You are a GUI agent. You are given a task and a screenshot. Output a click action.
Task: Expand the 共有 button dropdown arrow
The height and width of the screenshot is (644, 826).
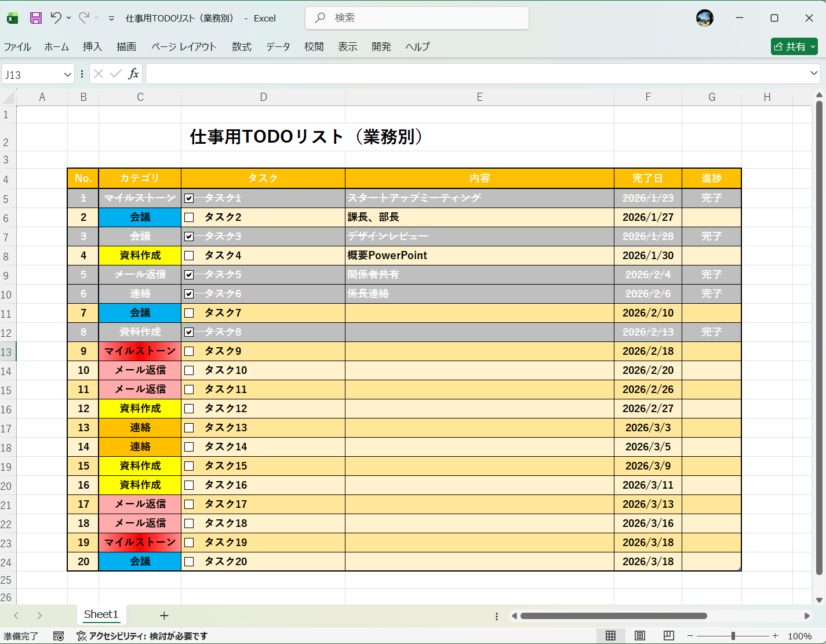pyautogui.click(x=814, y=46)
